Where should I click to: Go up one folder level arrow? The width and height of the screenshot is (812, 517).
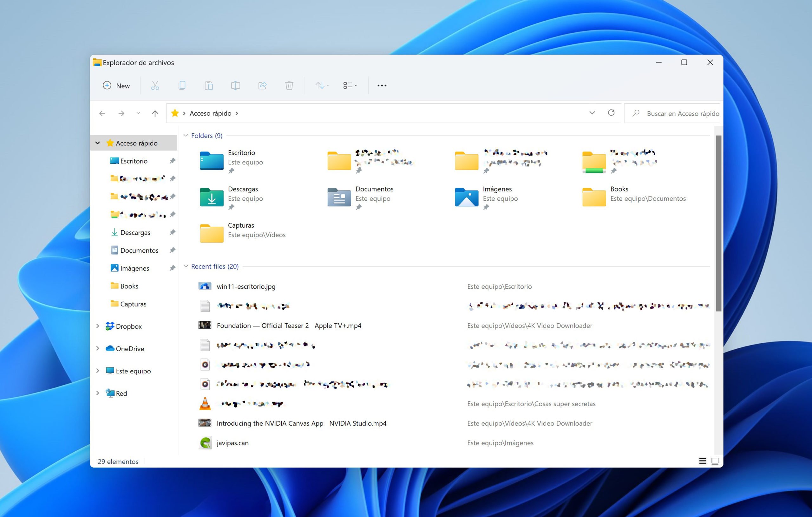pyautogui.click(x=155, y=113)
